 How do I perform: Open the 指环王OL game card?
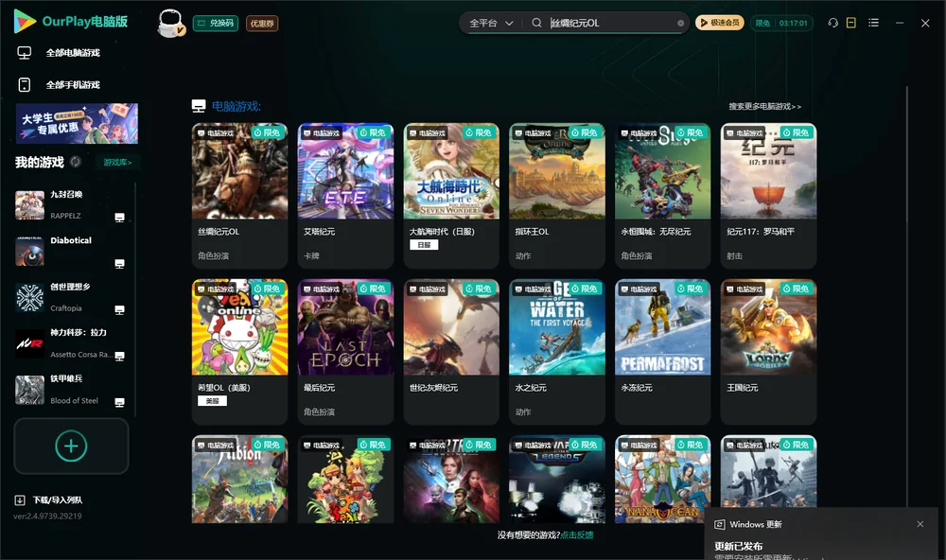click(557, 196)
